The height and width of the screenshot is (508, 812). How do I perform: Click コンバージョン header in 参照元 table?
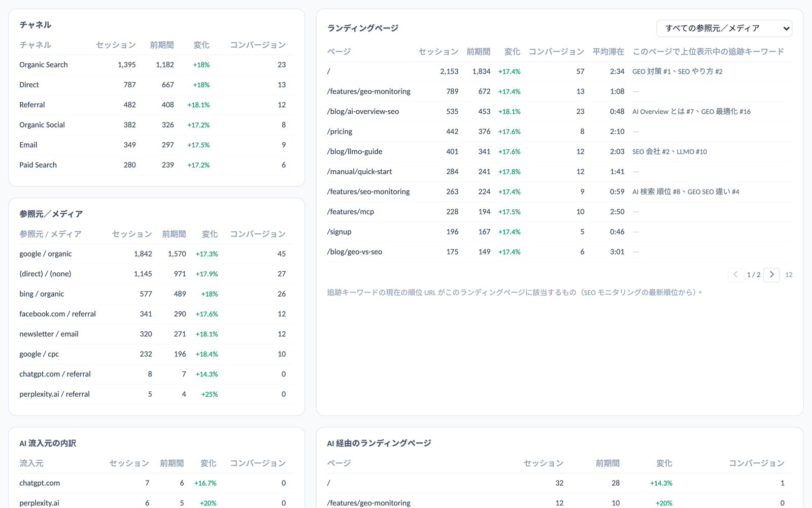[258, 234]
